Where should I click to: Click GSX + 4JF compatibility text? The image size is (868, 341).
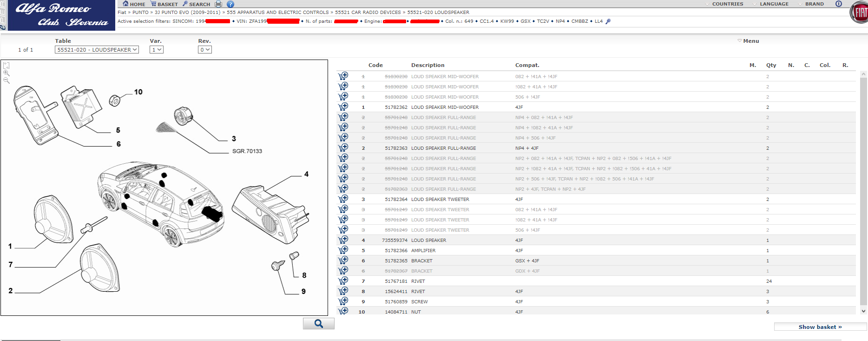coord(527,261)
